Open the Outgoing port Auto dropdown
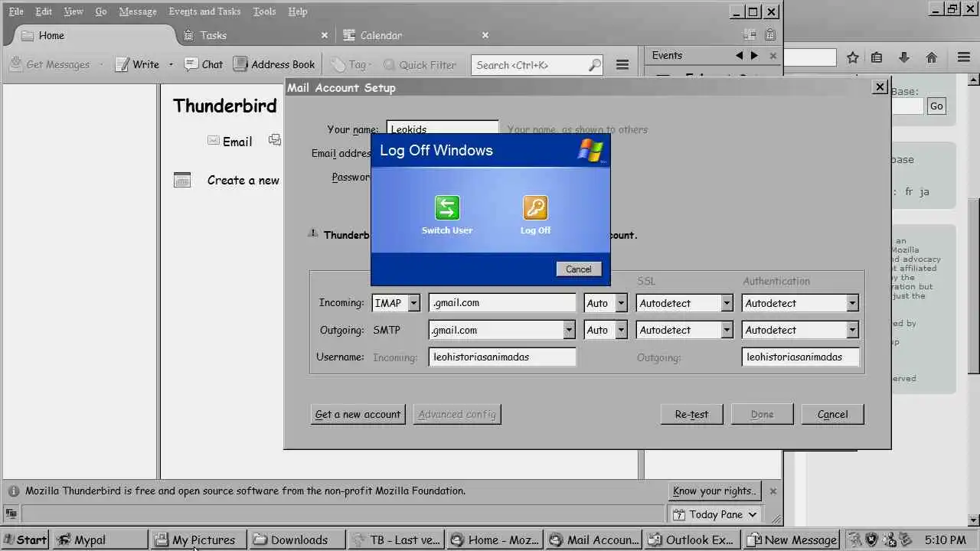 606,330
